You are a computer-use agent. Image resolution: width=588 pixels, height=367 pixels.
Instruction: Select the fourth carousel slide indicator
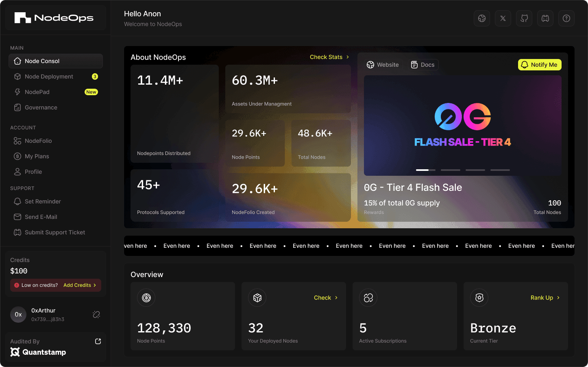pyautogui.click(x=500, y=170)
